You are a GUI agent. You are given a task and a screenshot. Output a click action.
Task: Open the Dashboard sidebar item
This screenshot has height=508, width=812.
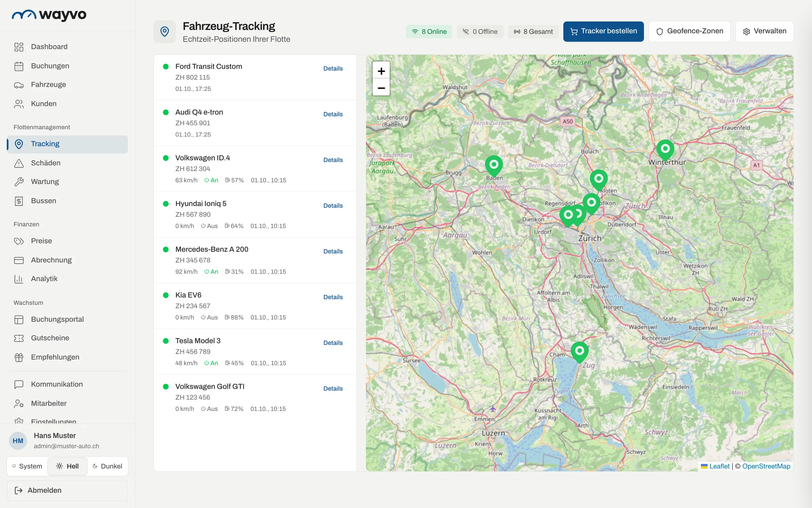click(67, 47)
